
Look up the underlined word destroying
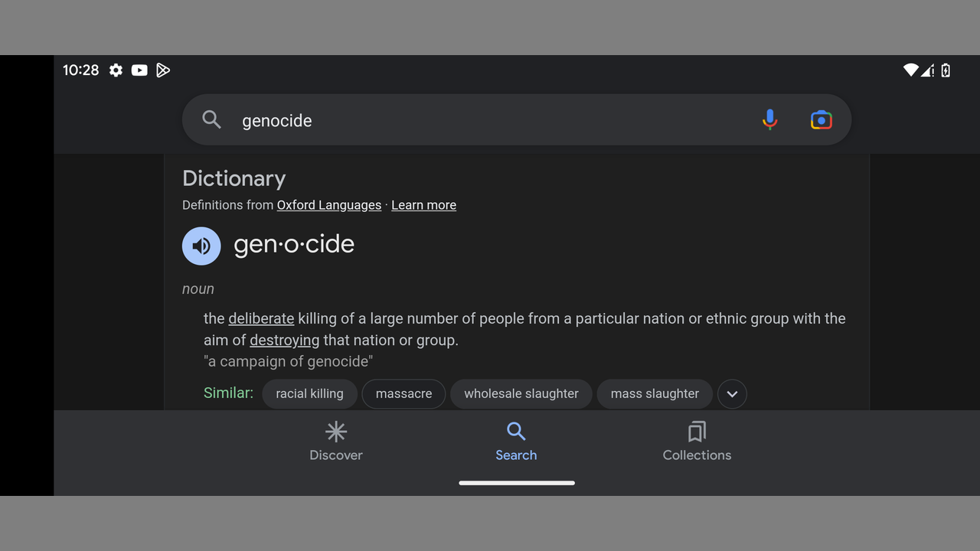coord(284,340)
